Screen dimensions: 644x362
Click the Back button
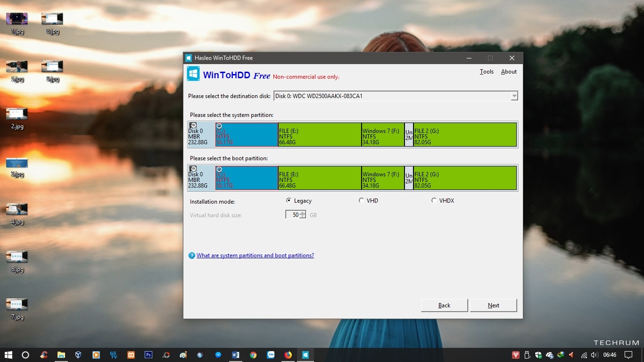(444, 305)
